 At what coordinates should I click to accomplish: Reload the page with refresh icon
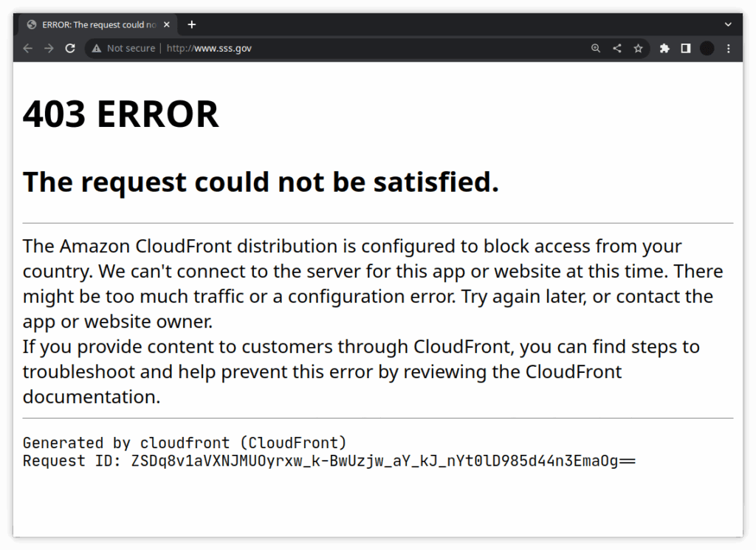click(70, 48)
